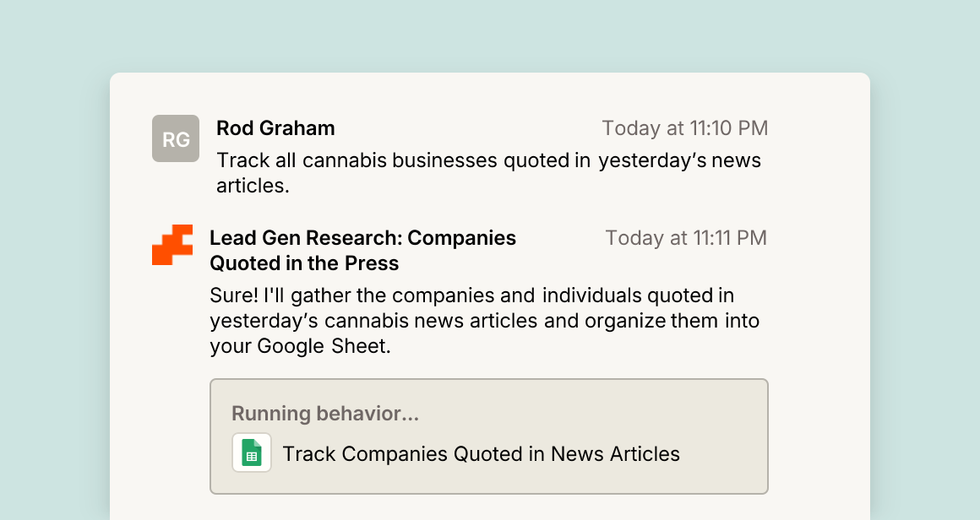
Task: Click the Running behavior card panel
Action: (489, 436)
